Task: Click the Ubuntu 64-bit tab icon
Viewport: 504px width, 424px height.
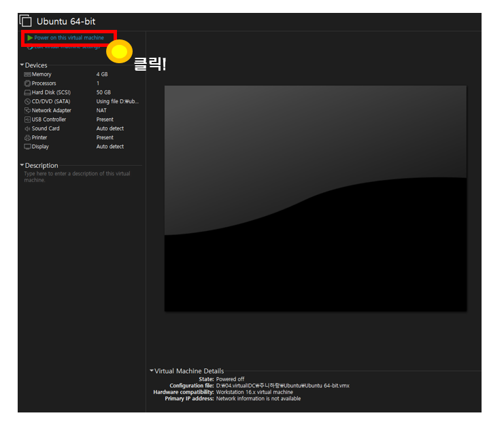Action: (x=26, y=21)
